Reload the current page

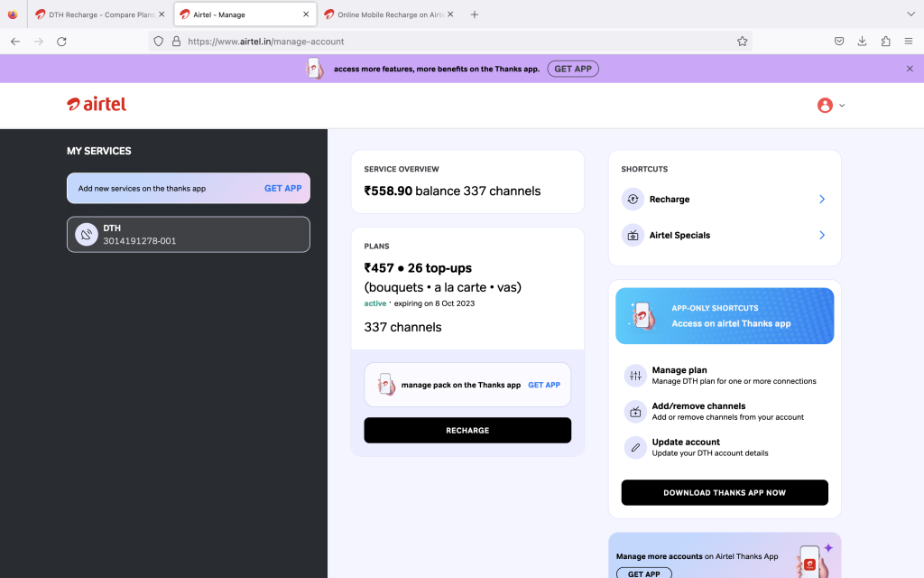click(61, 42)
